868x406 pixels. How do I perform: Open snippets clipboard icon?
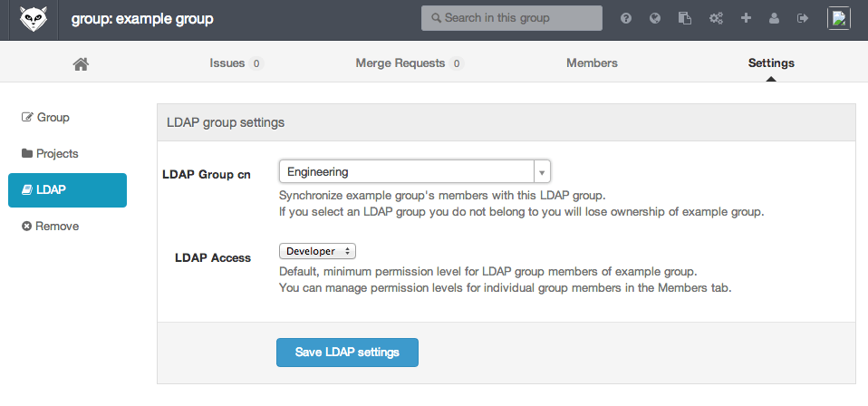pos(685,18)
